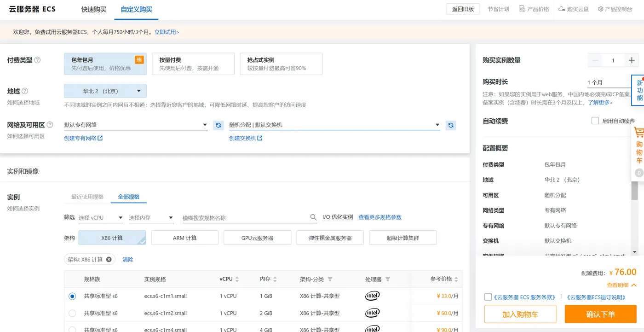This screenshot has width=644, height=332.
Task: Open the 购买时长 1个月 dropdown
Action: click(609, 83)
